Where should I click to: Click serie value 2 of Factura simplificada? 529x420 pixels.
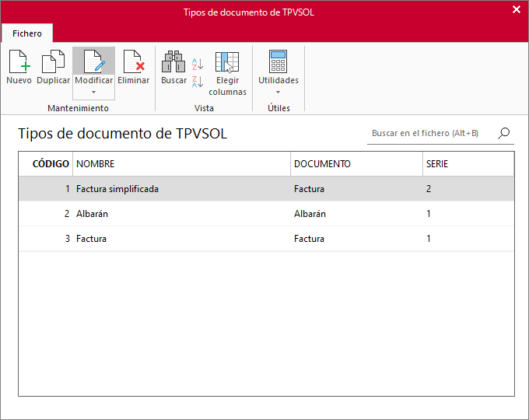[x=468, y=189]
